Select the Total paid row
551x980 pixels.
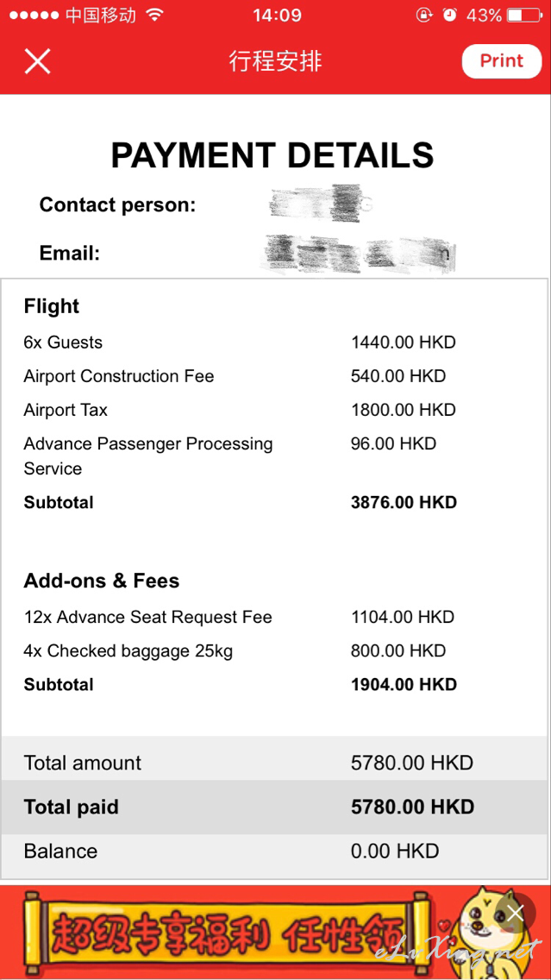[276, 807]
